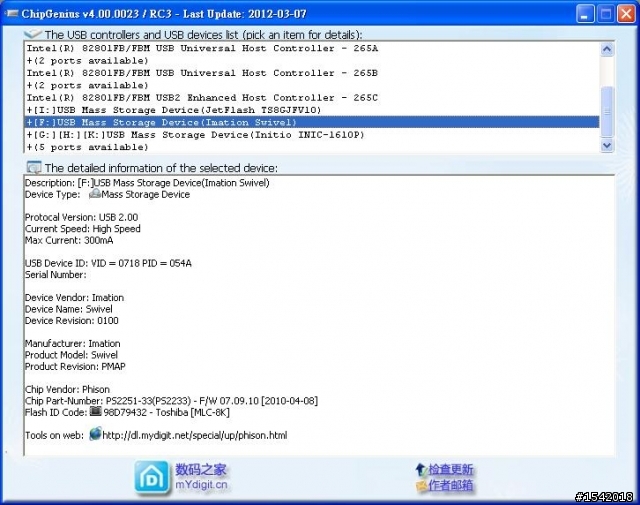
Task: Click the mYdigit.cn home logo icon
Action: pos(151,477)
